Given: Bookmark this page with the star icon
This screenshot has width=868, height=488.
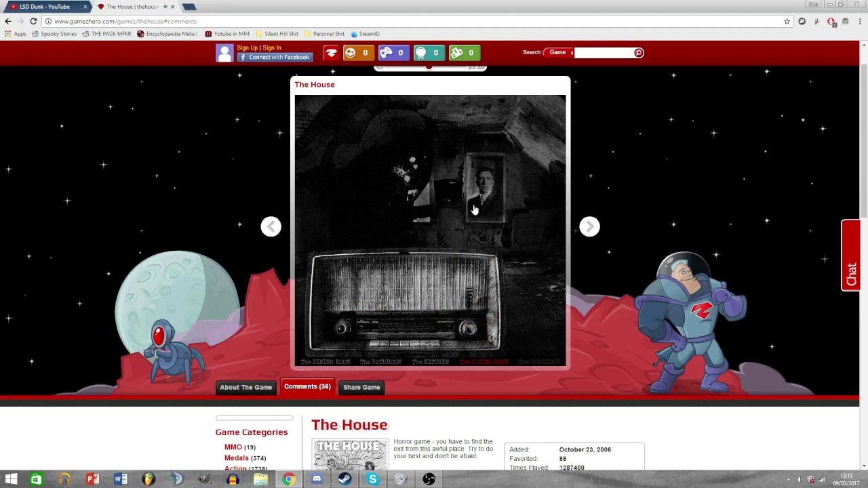Looking at the screenshot, I should [787, 21].
